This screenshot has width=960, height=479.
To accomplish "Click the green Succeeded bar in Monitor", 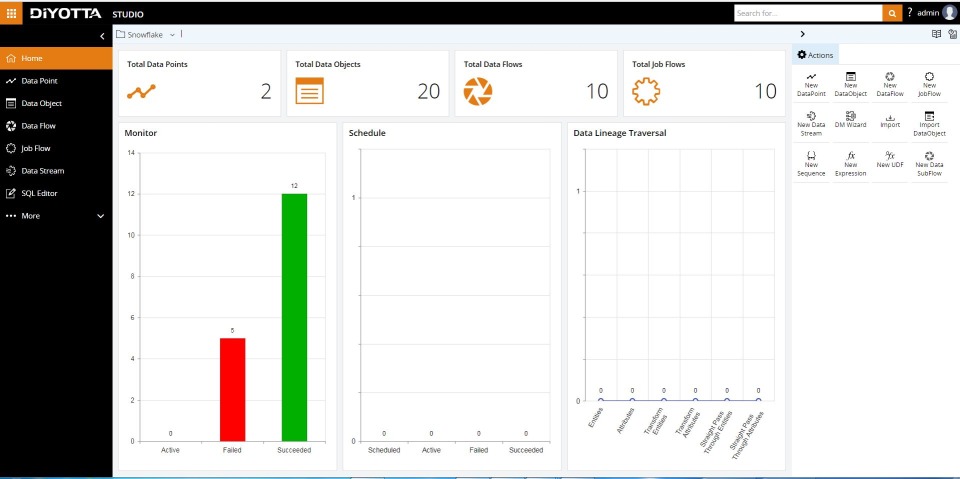I will 294,317.
